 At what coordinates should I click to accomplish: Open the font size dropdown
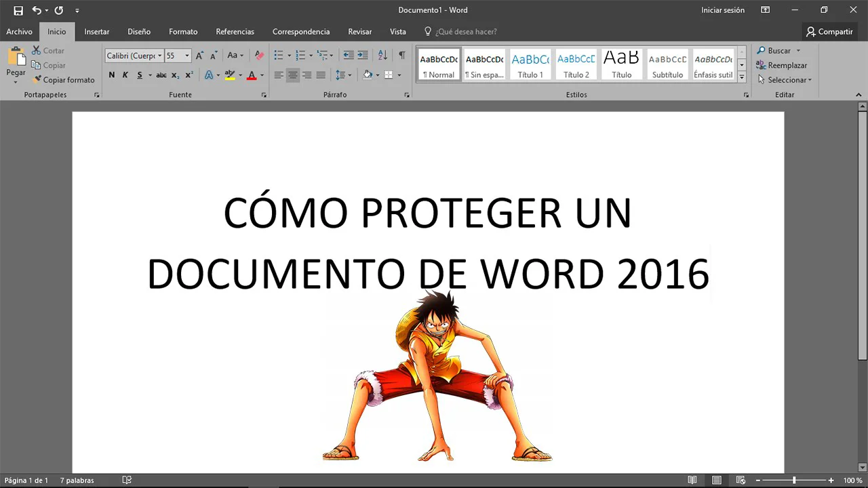click(x=187, y=56)
